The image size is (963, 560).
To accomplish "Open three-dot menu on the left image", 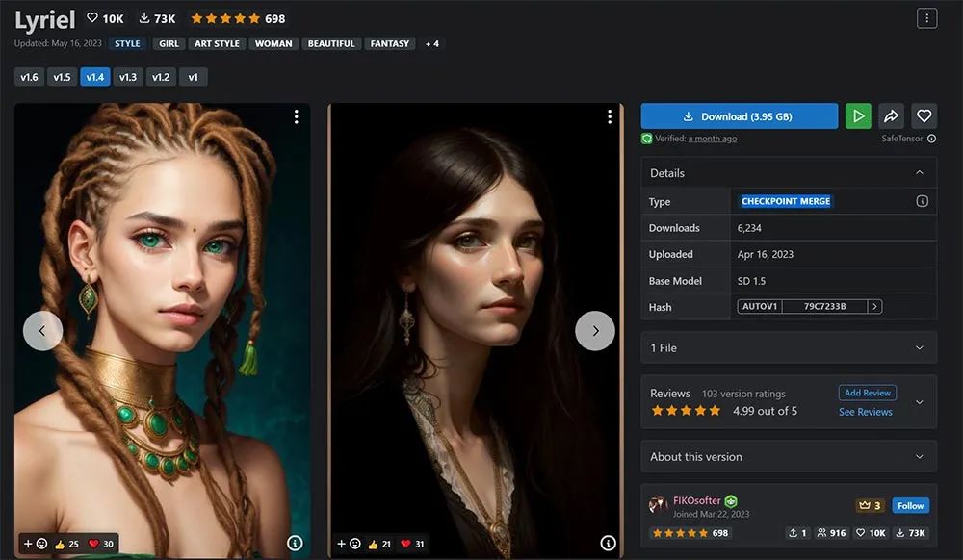I will (x=296, y=116).
